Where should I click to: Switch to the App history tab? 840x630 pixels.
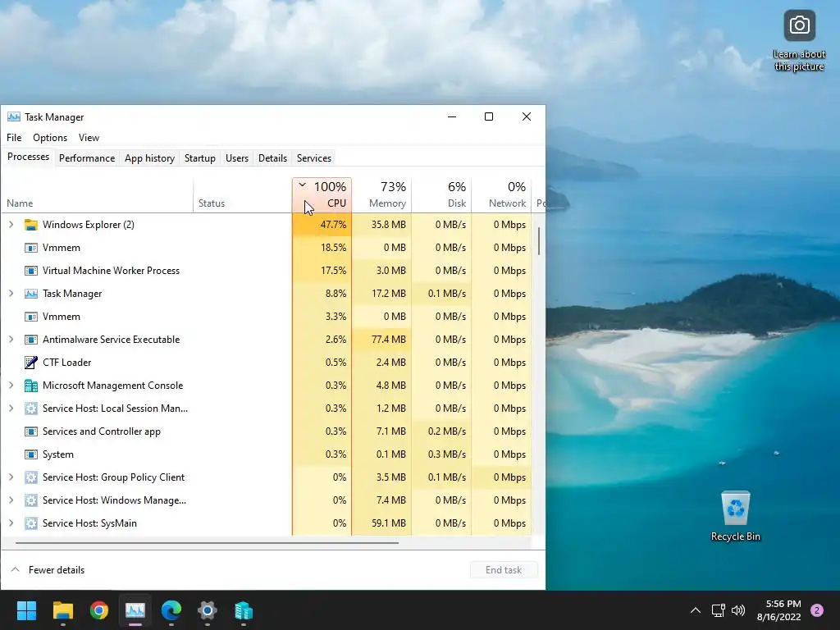(x=149, y=158)
